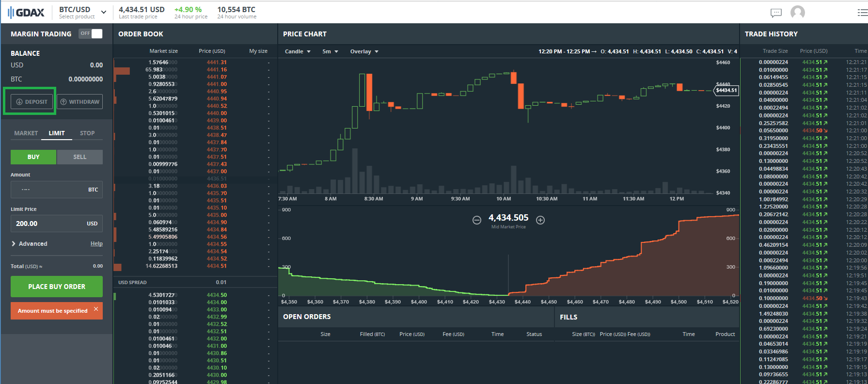Screen dimensions: 868x384
Task: Zoom in mid market price with plus icon
Action: 540,220
